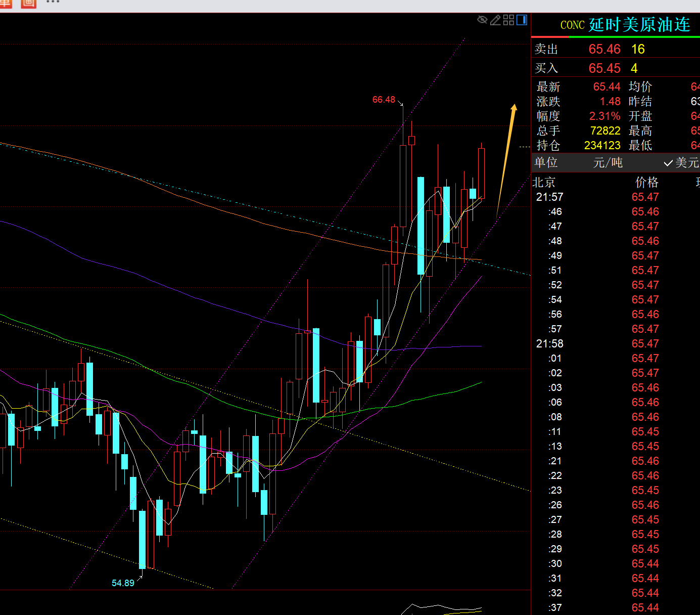The image size is (700, 615).
Task: Open the multi-chart grid layout icon
Action: point(508,20)
